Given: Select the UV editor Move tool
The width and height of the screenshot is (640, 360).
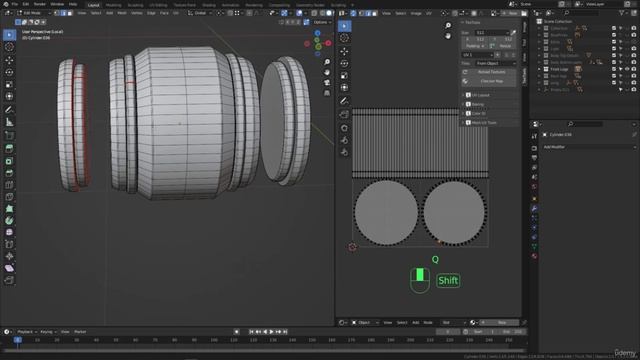Looking at the screenshot, I should click(344, 51).
